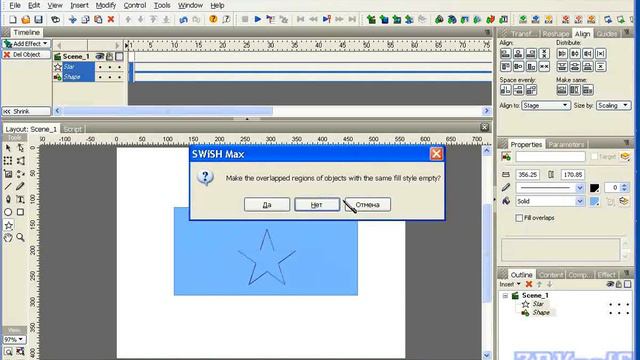This screenshot has width=640, height=360.
Task: Enable the Fill overlaps checkbox
Action: coord(519,218)
